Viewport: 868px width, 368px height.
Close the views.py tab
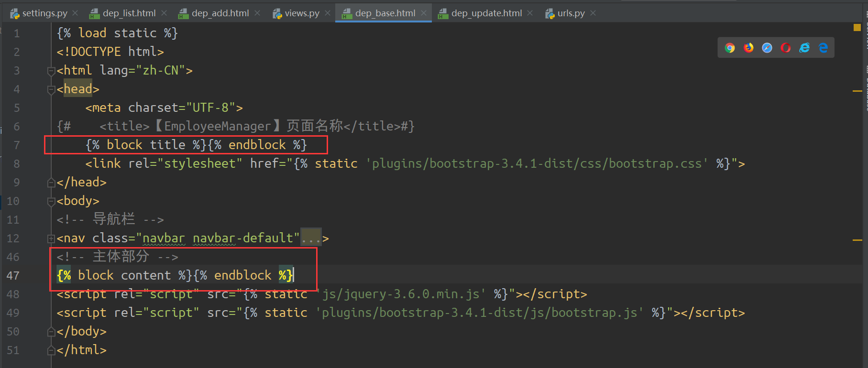[x=328, y=13]
